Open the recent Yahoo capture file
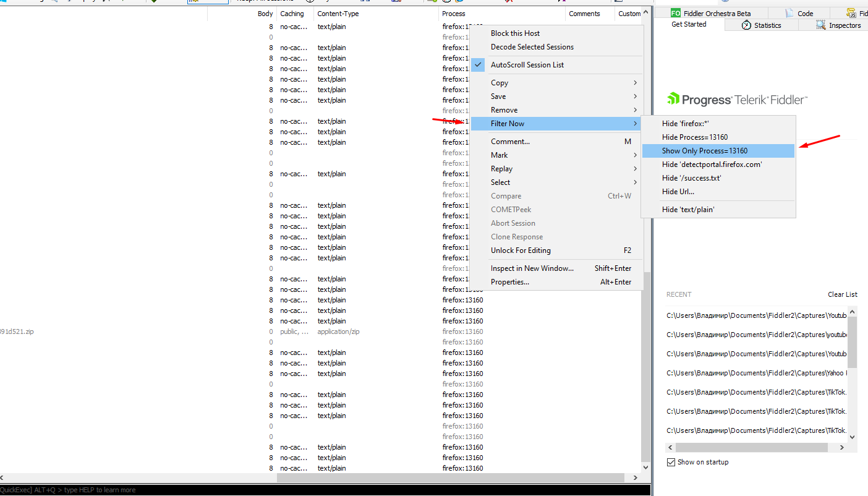Image resolution: width=868 pixels, height=496 pixels. (x=756, y=373)
